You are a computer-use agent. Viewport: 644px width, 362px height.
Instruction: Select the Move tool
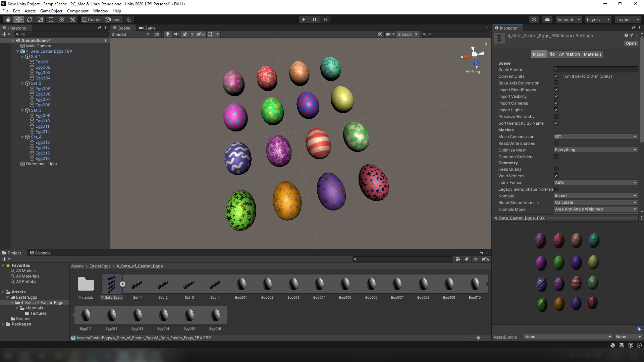coord(19,19)
